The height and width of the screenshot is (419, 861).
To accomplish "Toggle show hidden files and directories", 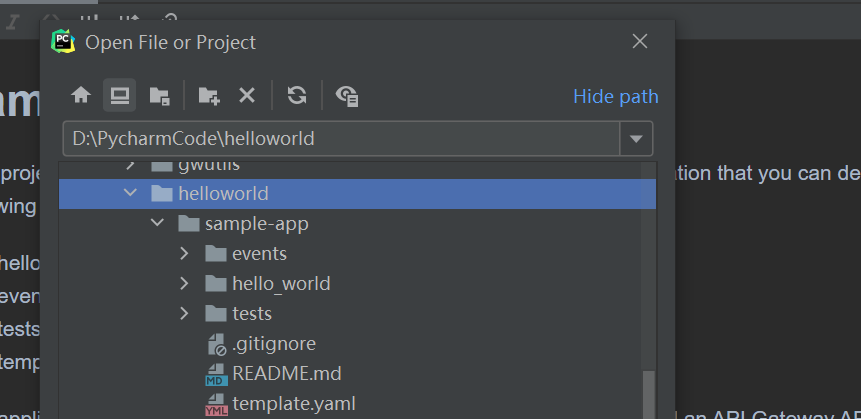I will click(347, 96).
